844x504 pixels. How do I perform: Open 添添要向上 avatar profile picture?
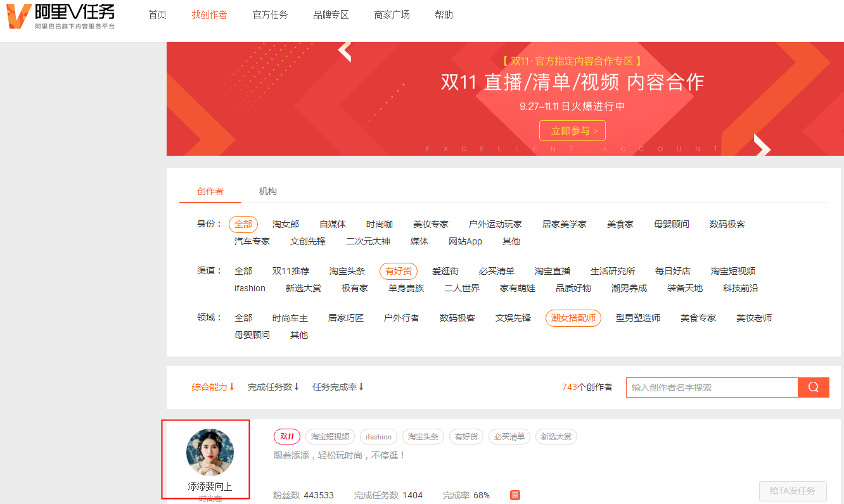pyautogui.click(x=210, y=452)
